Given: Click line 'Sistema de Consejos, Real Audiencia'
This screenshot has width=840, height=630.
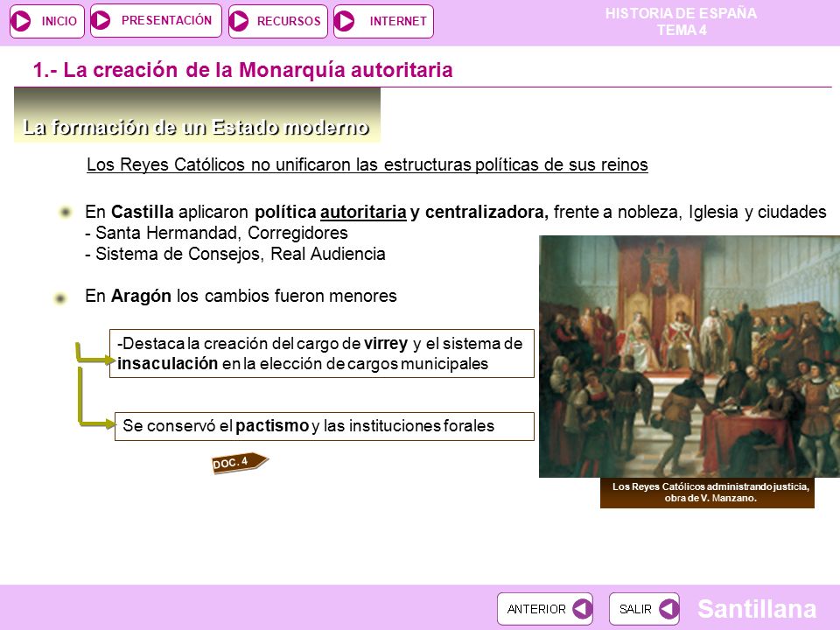Looking at the screenshot, I should point(235,254).
